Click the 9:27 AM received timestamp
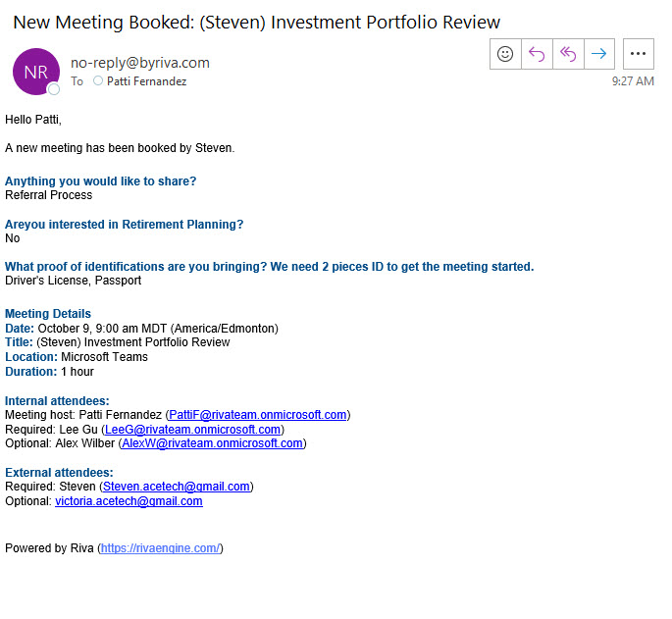The height and width of the screenshot is (619, 672). pyautogui.click(x=632, y=81)
